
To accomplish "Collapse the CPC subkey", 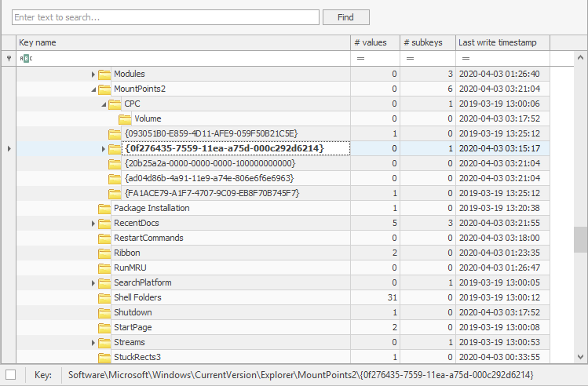I will pos(104,104).
